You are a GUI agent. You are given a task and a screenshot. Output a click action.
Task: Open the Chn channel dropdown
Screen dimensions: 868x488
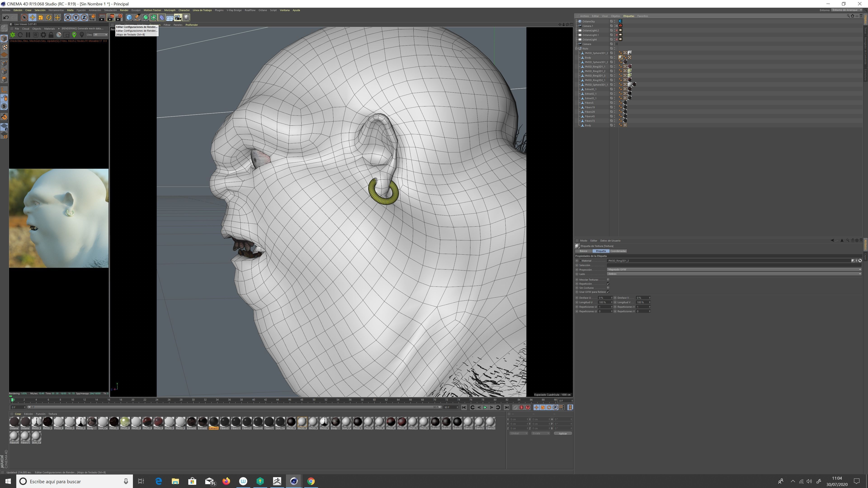point(100,35)
